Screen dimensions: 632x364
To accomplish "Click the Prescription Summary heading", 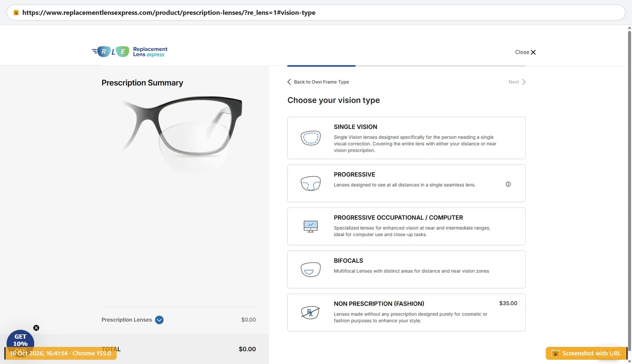I will [x=142, y=83].
